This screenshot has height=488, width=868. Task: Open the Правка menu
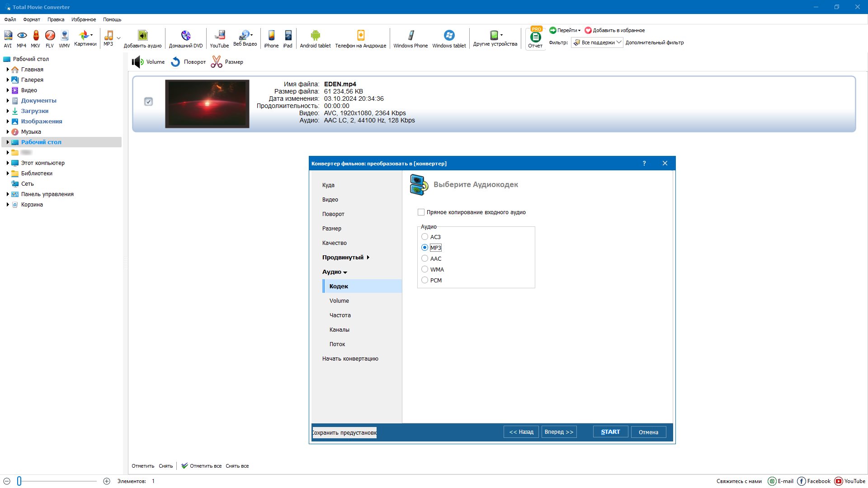56,19
